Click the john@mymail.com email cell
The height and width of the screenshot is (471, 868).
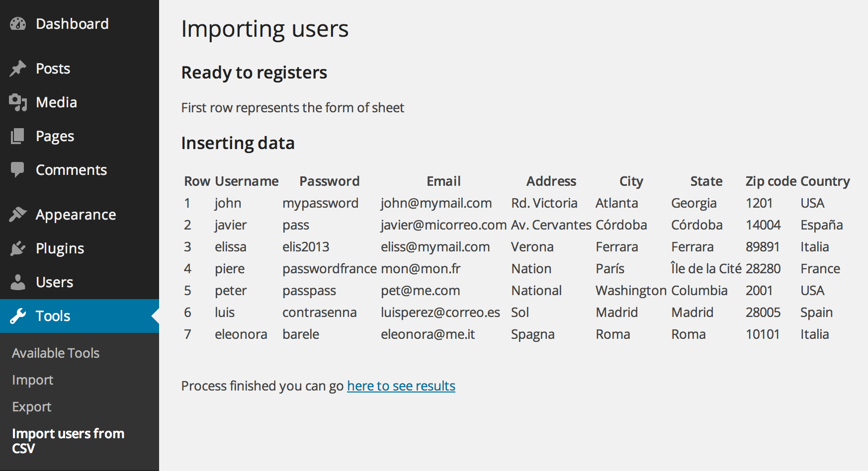436,203
